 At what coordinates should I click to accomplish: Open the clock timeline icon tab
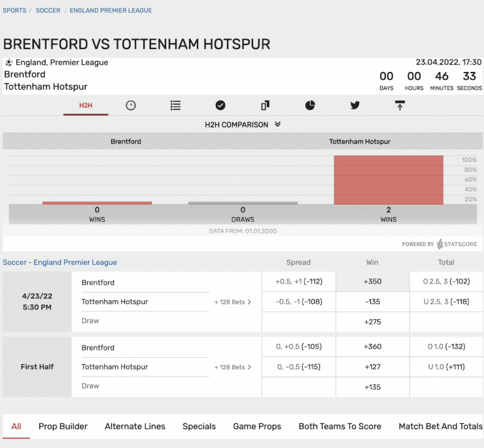pos(131,105)
